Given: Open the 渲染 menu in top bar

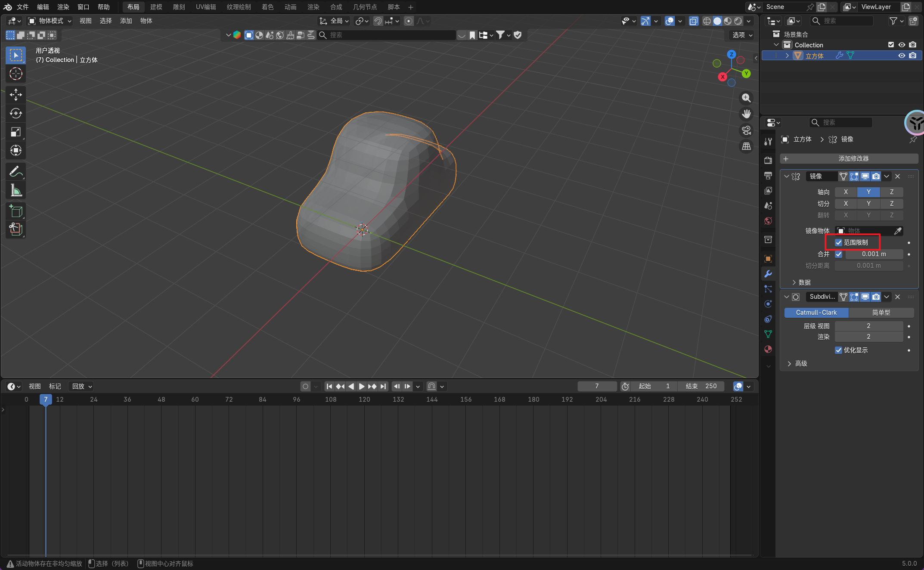Looking at the screenshot, I should (63, 7).
